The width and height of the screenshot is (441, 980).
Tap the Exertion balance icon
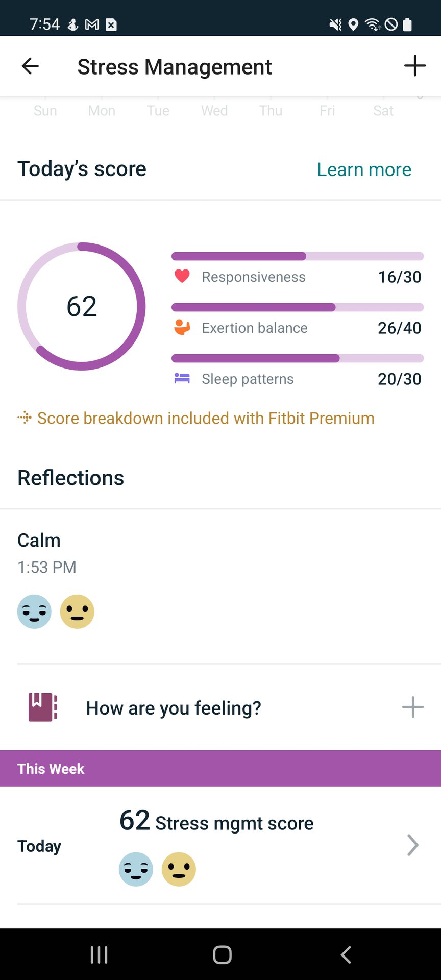(x=182, y=327)
